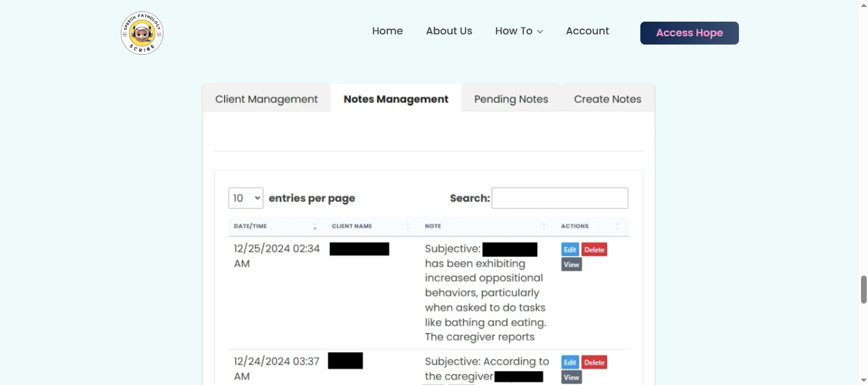Sort table by Note column arrows
This screenshot has height=385, width=868.
(x=544, y=227)
